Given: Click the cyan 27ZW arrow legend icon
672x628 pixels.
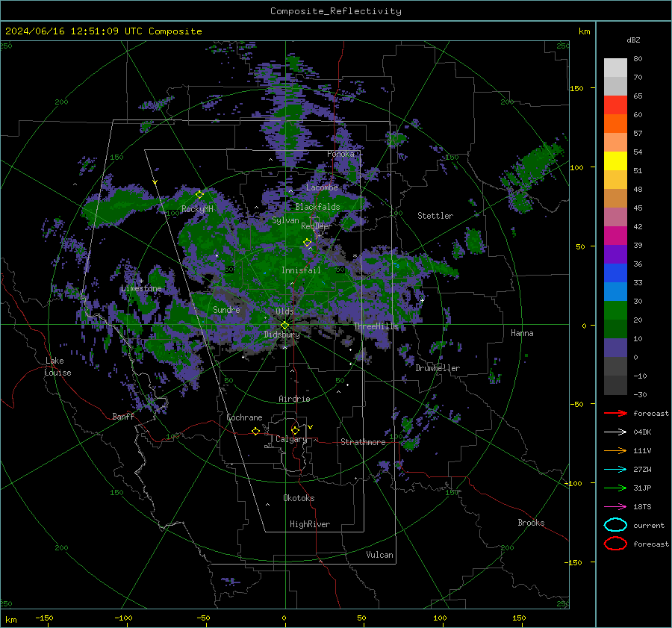Looking at the screenshot, I should click(615, 470).
